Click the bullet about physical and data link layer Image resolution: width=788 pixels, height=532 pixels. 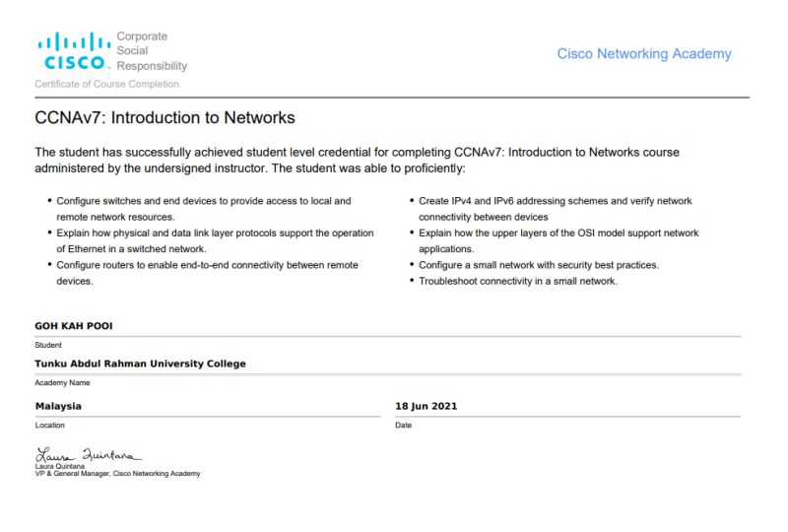point(215,240)
